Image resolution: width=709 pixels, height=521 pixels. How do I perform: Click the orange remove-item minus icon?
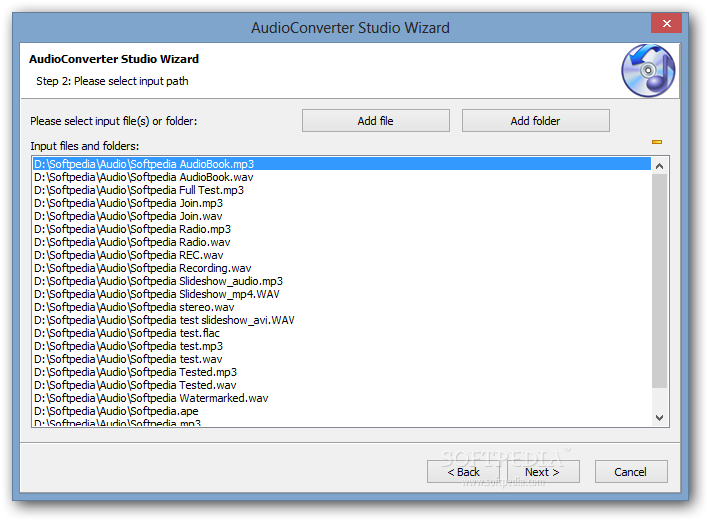657,142
